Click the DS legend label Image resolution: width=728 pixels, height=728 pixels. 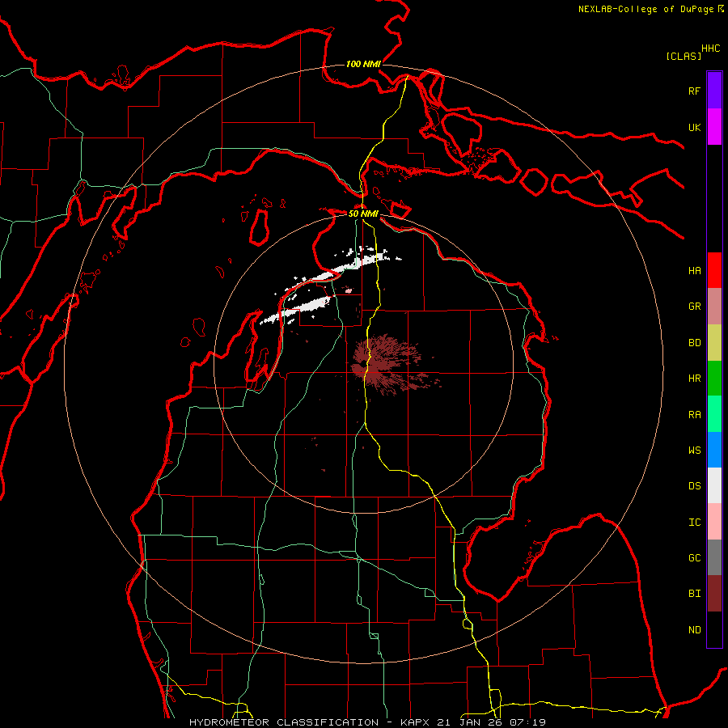(694, 486)
